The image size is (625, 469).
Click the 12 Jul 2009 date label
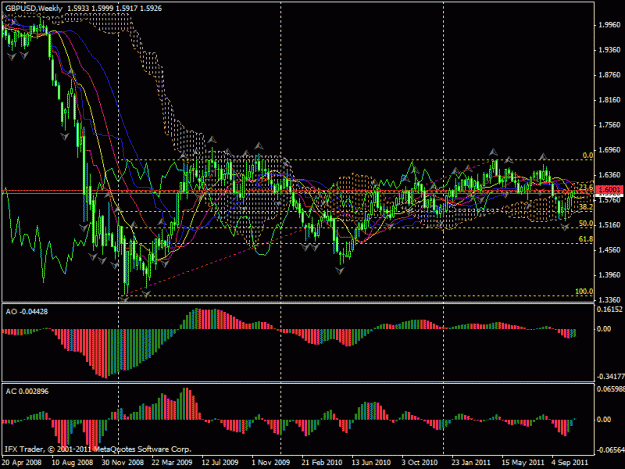point(220,463)
